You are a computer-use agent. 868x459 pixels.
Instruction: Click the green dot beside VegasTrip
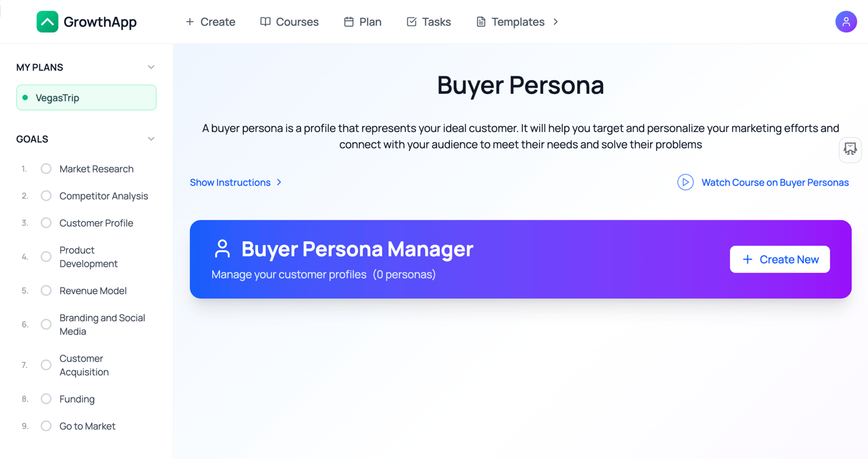click(x=25, y=98)
